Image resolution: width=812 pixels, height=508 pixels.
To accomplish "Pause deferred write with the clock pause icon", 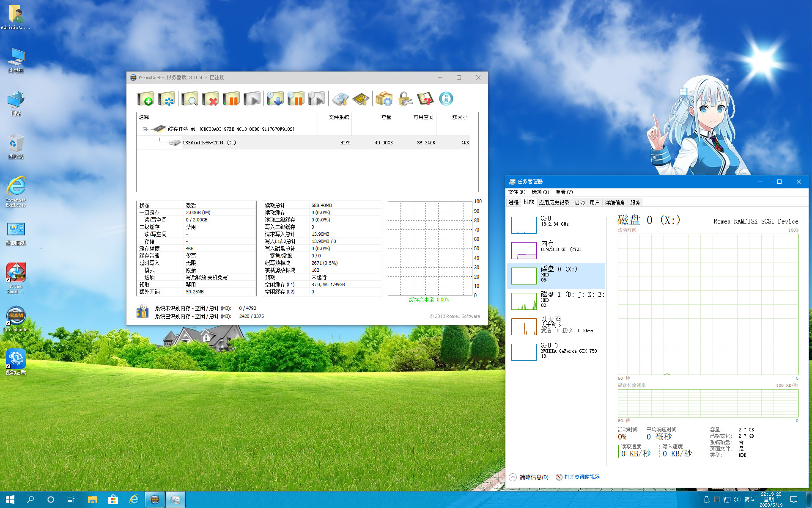I will coord(296,99).
